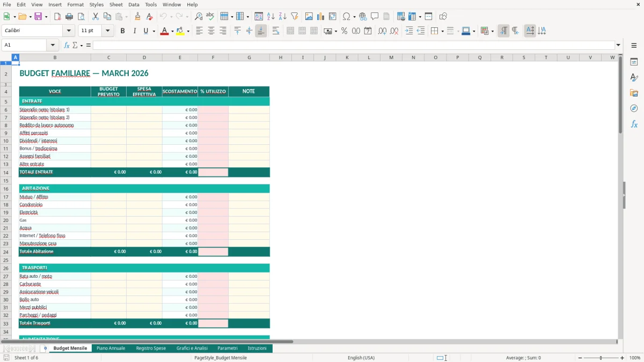Insert an image via the picture icon
The height and width of the screenshot is (362, 644).
click(x=309, y=17)
